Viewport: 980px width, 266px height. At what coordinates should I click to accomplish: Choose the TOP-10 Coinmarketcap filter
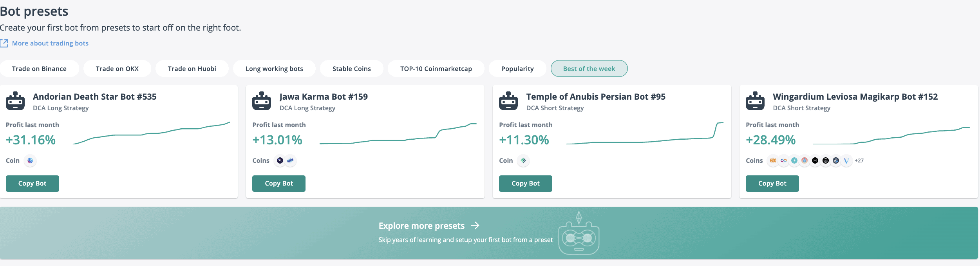(x=436, y=69)
